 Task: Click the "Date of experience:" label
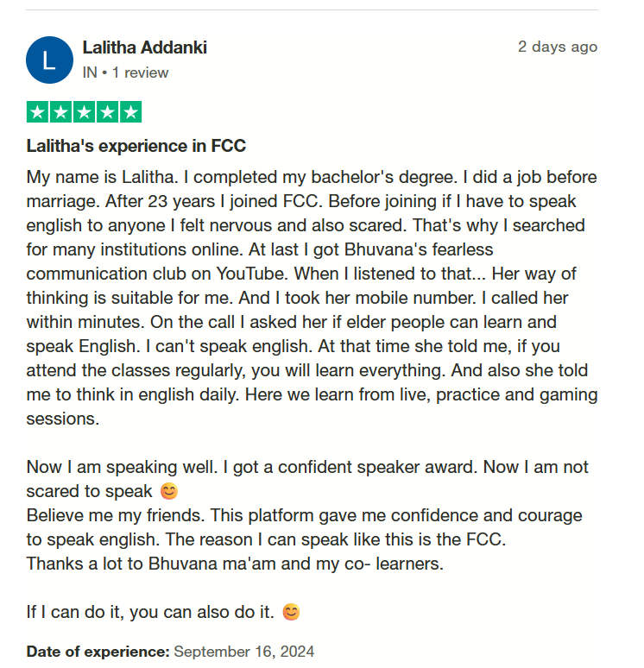[98, 651]
